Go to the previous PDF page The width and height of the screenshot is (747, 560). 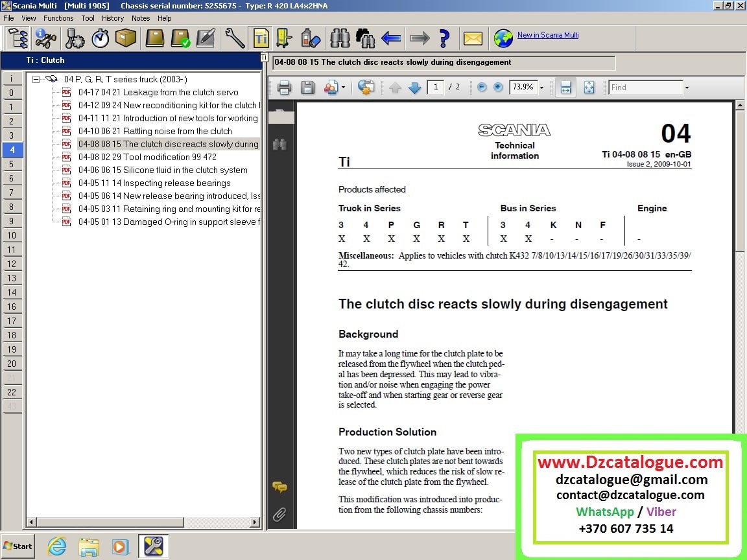[x=395, y=87]
